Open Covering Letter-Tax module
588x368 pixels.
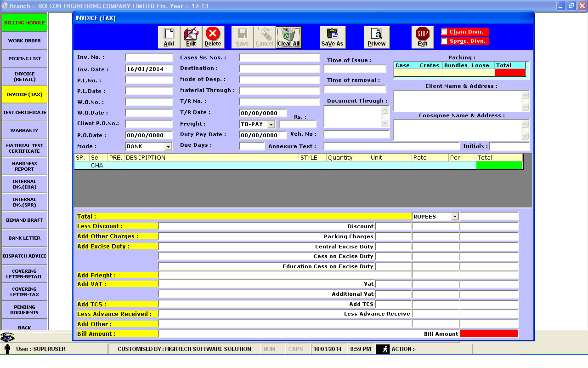[24, 292]
